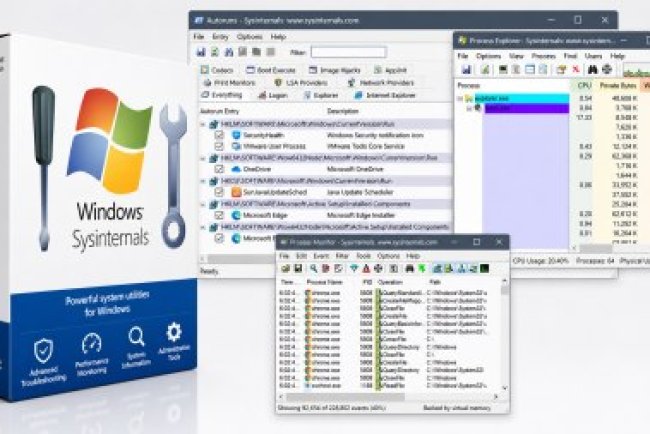Viewport: 650px width, 434px height.
Task: Click the floppy save icon in Process Monitor
Action: (x=298, y=269)
